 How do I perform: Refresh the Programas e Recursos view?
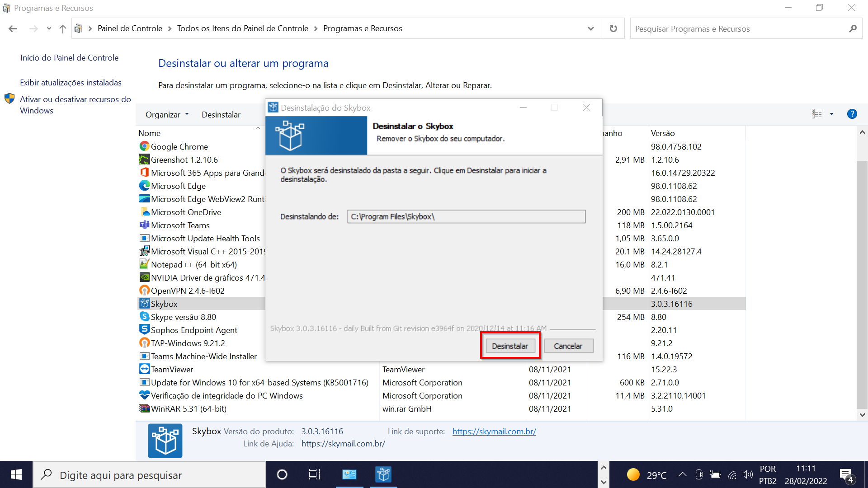click(613, 28)
